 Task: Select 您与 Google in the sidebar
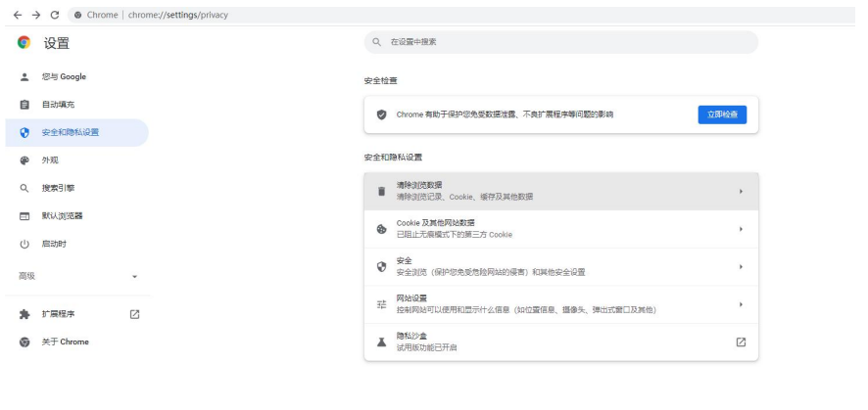pos(77,76)
